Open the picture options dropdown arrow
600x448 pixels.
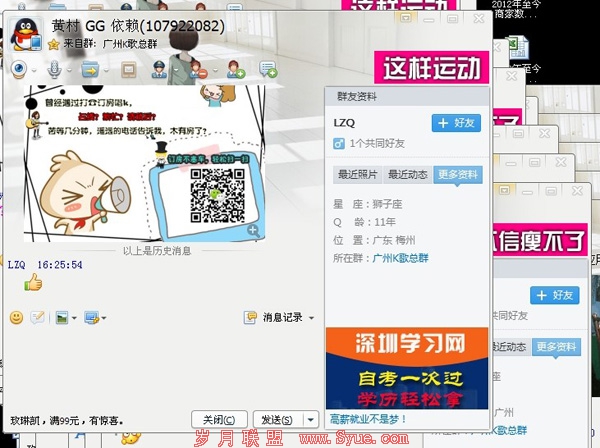[x=74, y=318]
